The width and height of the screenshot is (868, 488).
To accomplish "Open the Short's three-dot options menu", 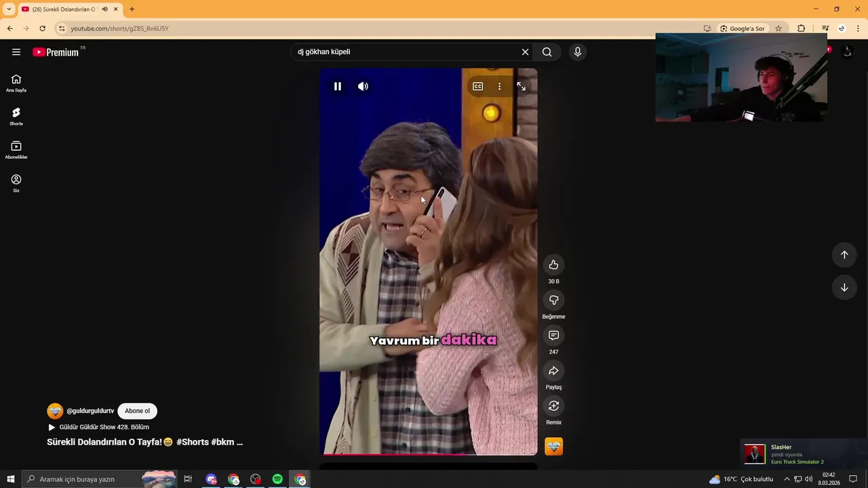I will (x=499, y=86).
